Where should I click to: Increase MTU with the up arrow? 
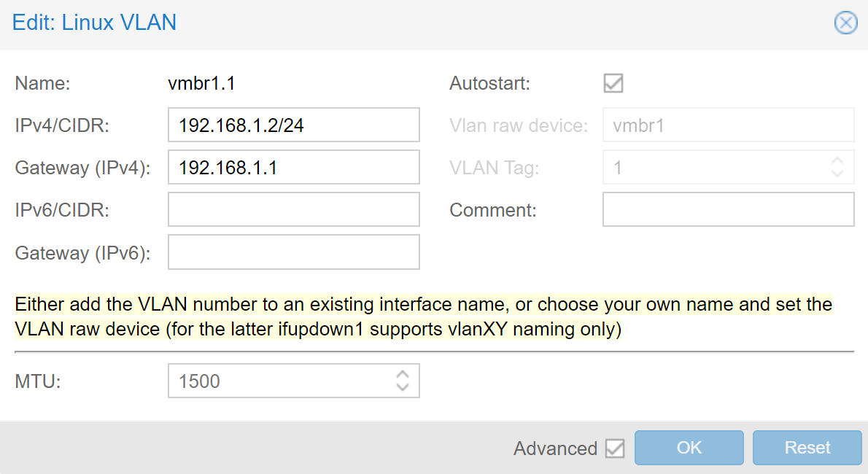403,375
